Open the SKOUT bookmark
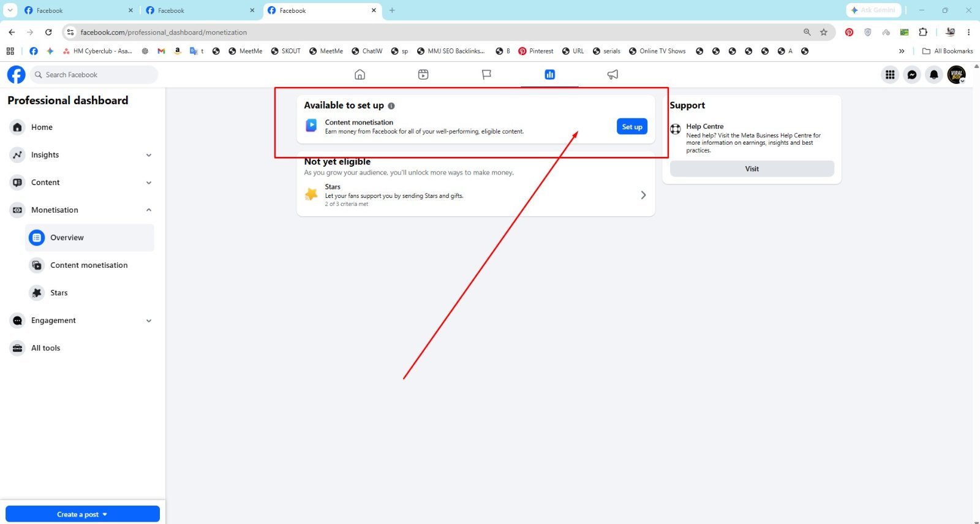Image resolution: width=980 pixels, height=524 pixels. (x=286, y=51)
